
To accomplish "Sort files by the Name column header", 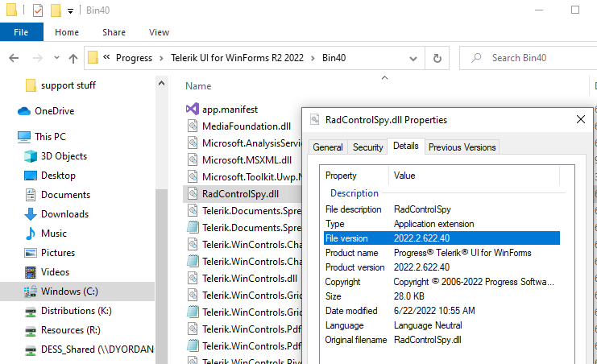I will [198, 86].
